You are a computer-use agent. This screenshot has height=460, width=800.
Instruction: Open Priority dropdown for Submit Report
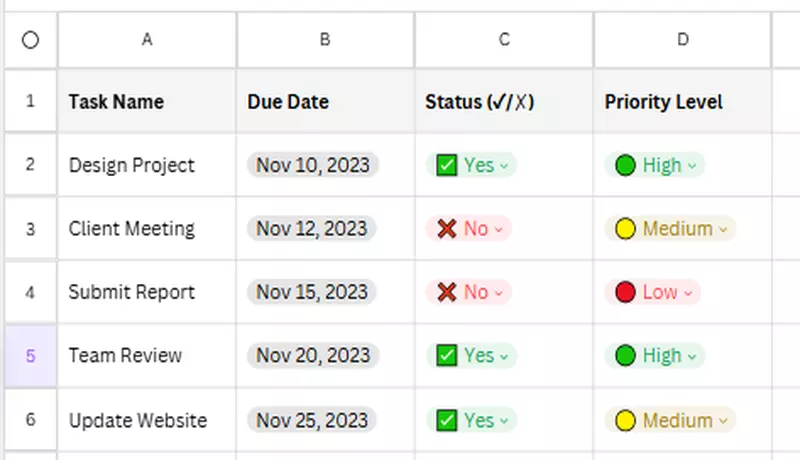tap(687, 293)
